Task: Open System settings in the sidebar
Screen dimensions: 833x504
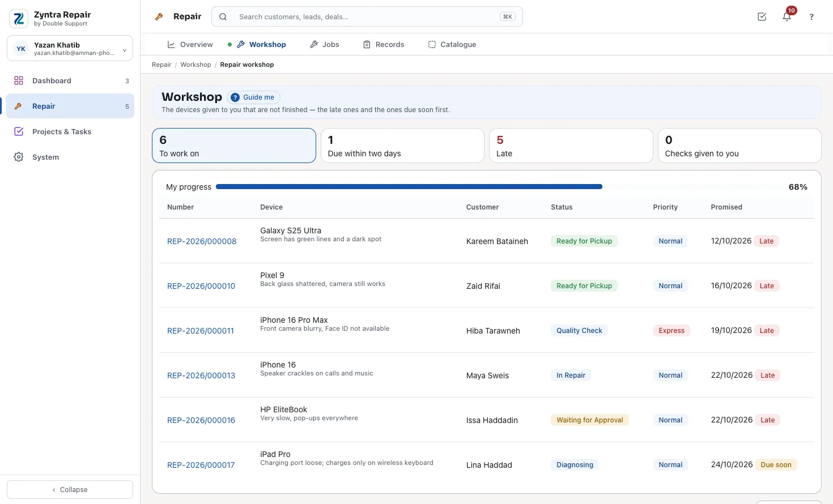Action: (70, 157)
